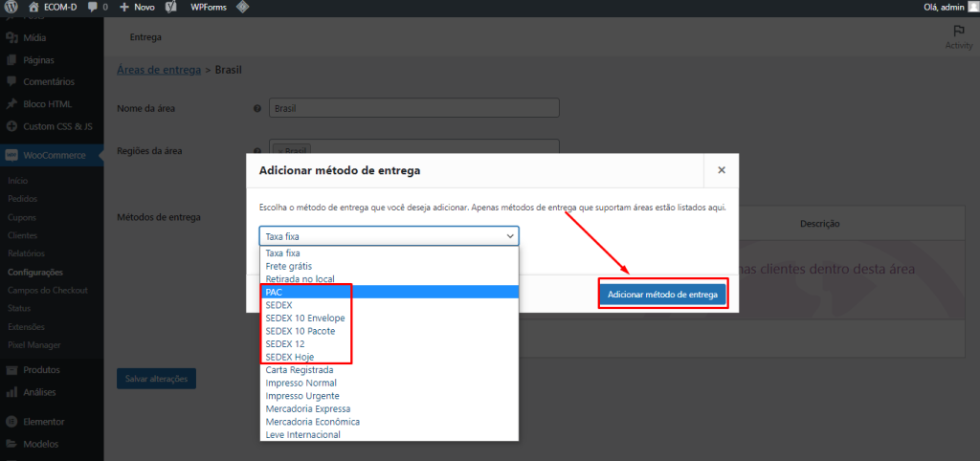
Task: Choose Retirada no local option
Action: click(x=389, y=278)
